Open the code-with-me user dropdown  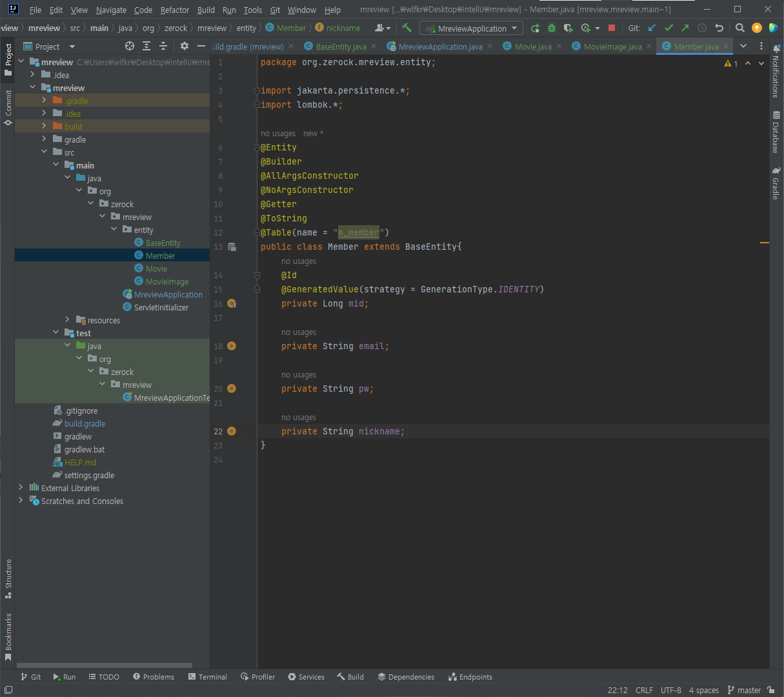(383, 28)
